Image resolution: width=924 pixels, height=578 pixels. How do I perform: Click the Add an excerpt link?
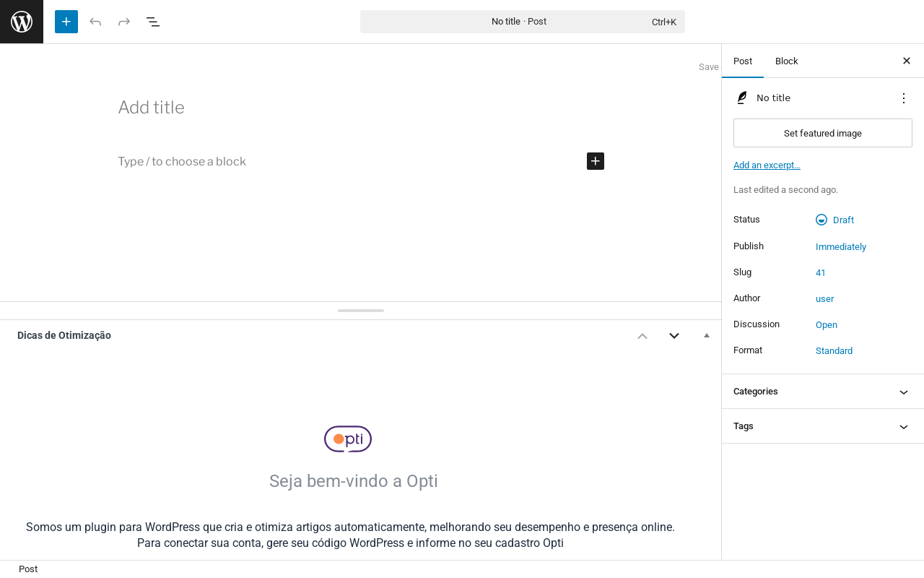767,165
